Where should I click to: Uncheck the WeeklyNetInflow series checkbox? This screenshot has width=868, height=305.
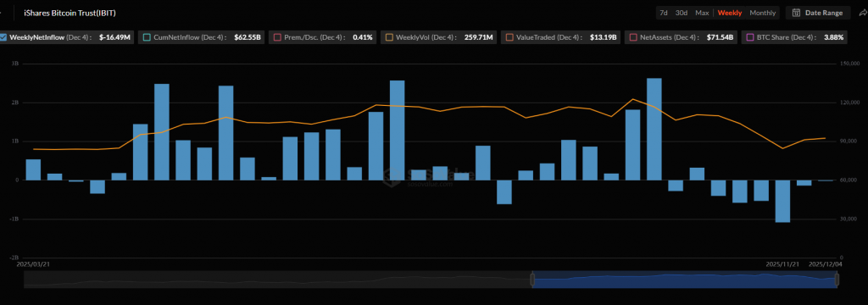pos(4,37)
